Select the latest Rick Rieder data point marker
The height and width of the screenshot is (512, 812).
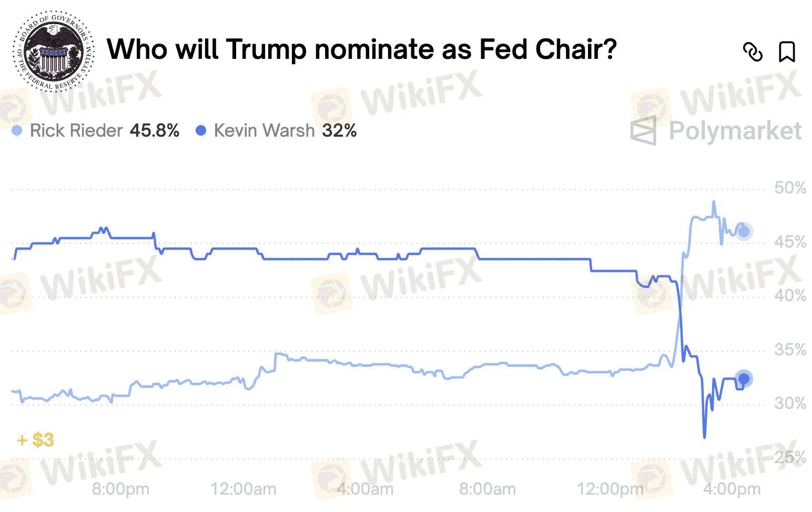pos(744,230)
